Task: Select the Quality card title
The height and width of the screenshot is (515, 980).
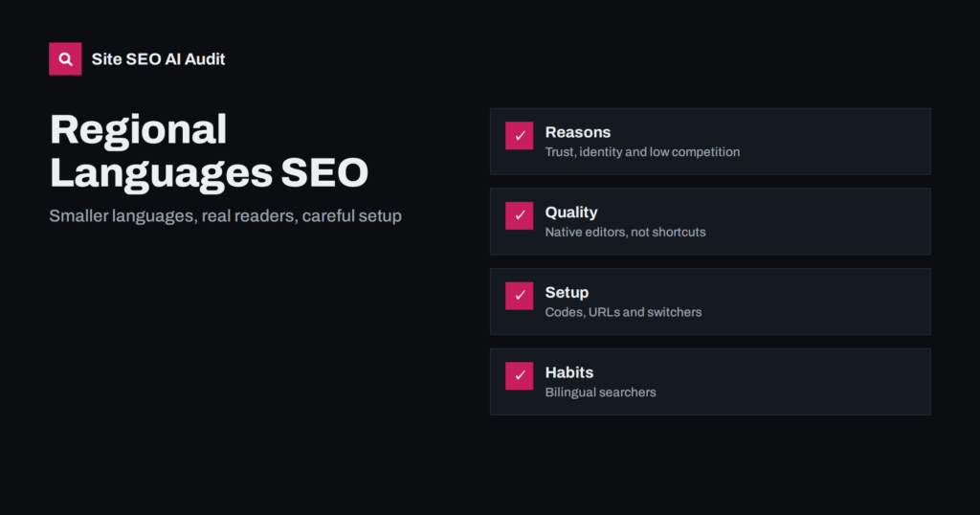Action: click(x=571, y=213)
